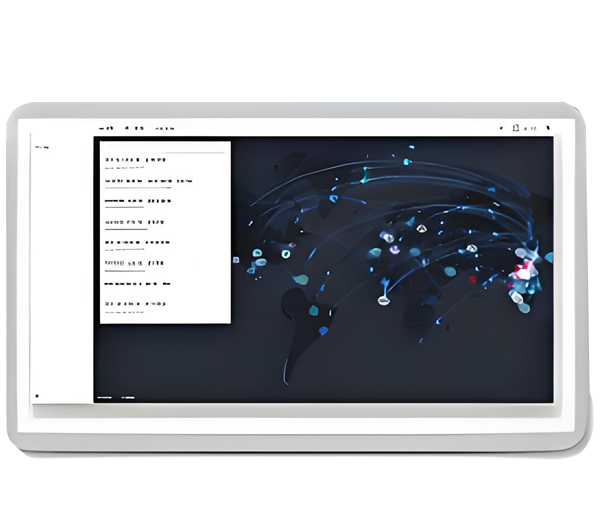
Task: Click the document page icon in top-right toolbar
Action: click(515, 128)
